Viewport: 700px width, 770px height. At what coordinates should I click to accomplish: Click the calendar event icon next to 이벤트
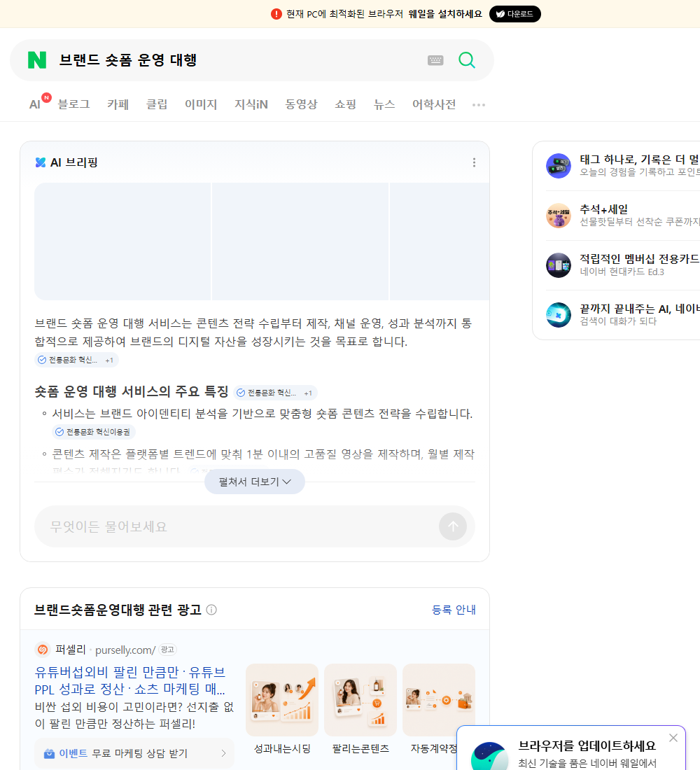(x=49, y=753)
